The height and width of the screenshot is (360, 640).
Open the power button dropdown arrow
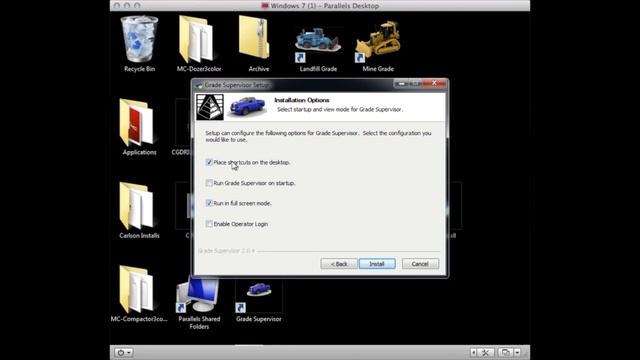click(x=129, y=352)
